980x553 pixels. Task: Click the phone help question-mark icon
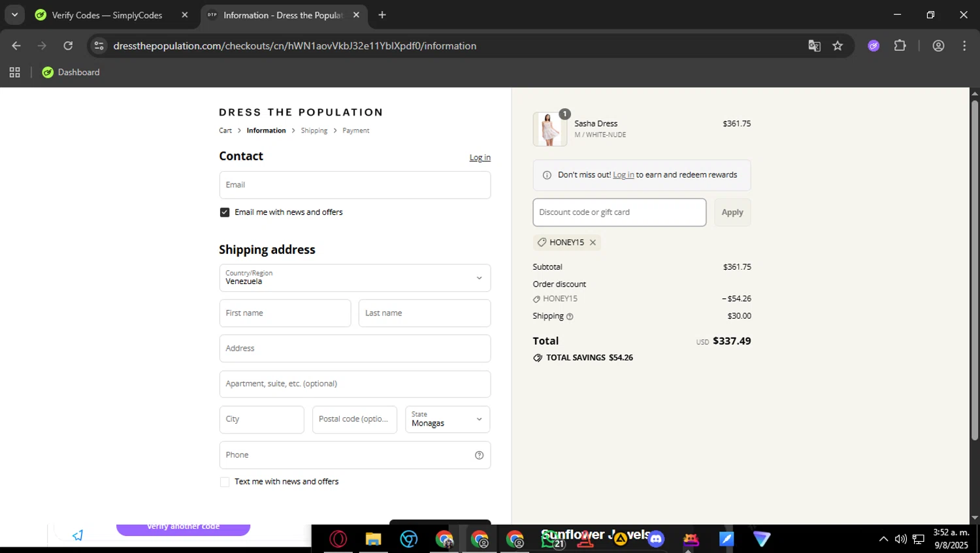pyautogui.click(x=479, y=455)
